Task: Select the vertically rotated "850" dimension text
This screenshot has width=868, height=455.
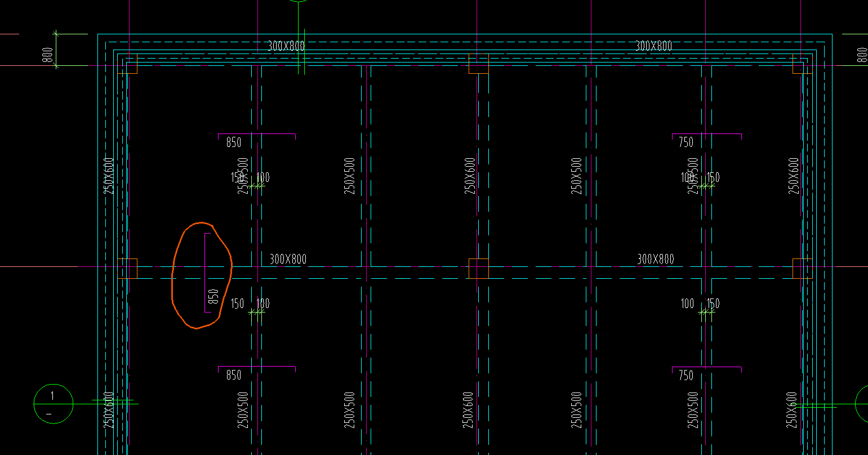Action: click(213, 296)
